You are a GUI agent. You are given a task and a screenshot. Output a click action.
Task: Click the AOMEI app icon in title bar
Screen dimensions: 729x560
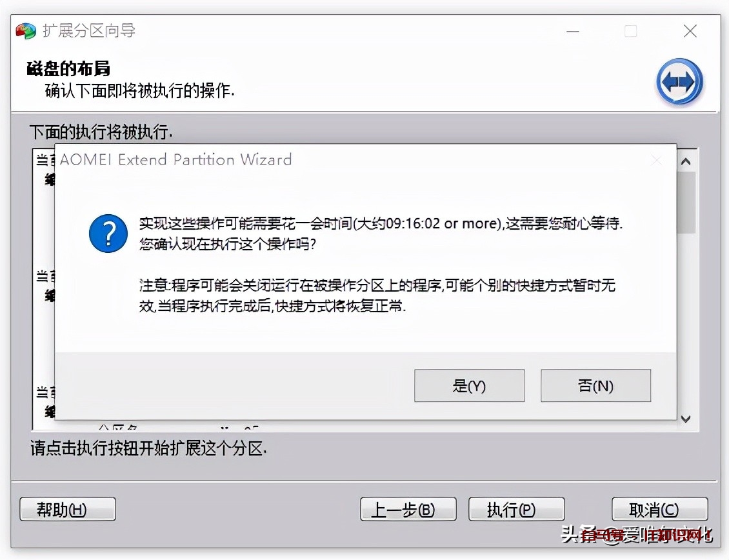[26, 31]
